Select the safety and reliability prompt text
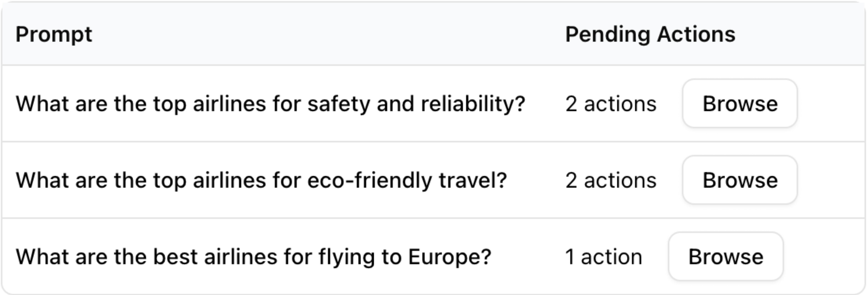Viewport: 868px width, 295px height. tap(271, 104)
